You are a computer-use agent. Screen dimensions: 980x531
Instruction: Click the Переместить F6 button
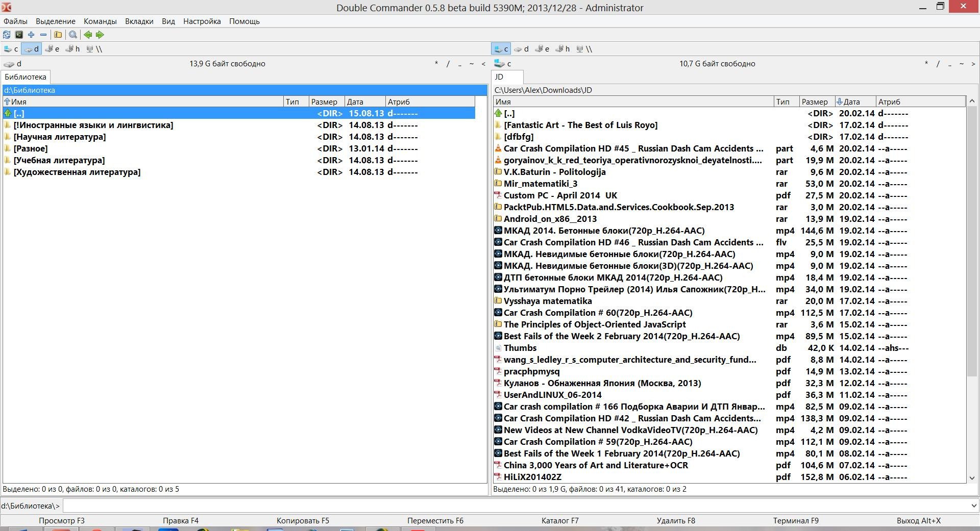click(x=435, y=521)
